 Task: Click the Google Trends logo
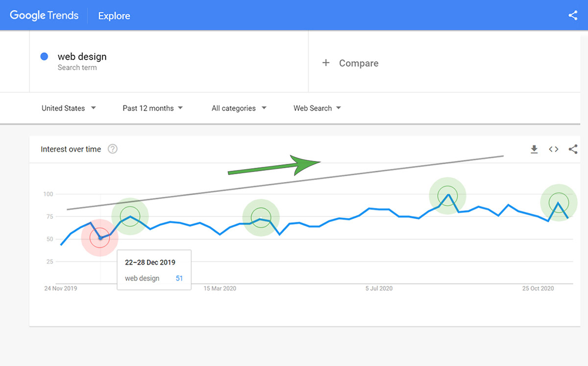[x=44, y=15]
